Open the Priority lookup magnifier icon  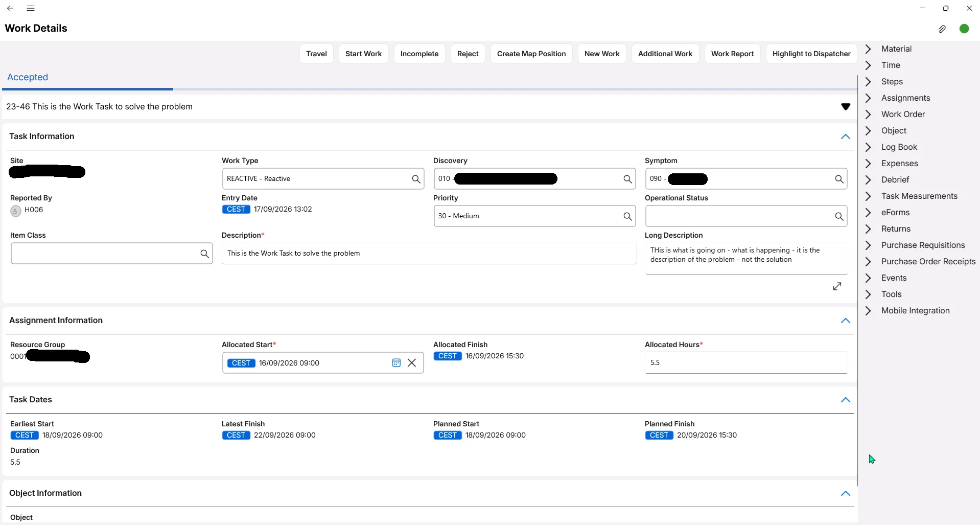(x=627, y=216)
